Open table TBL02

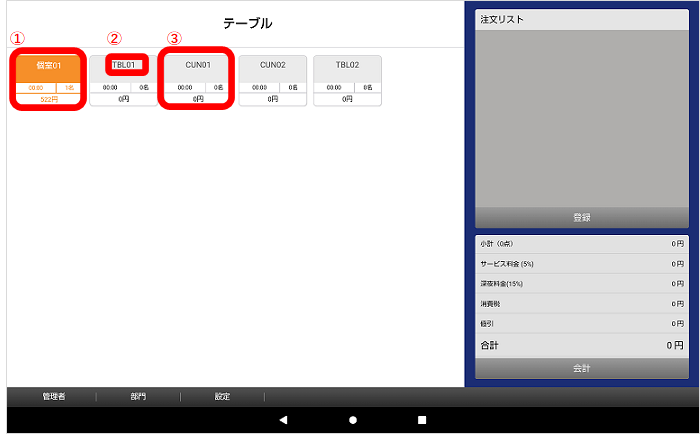pos(347,65)
